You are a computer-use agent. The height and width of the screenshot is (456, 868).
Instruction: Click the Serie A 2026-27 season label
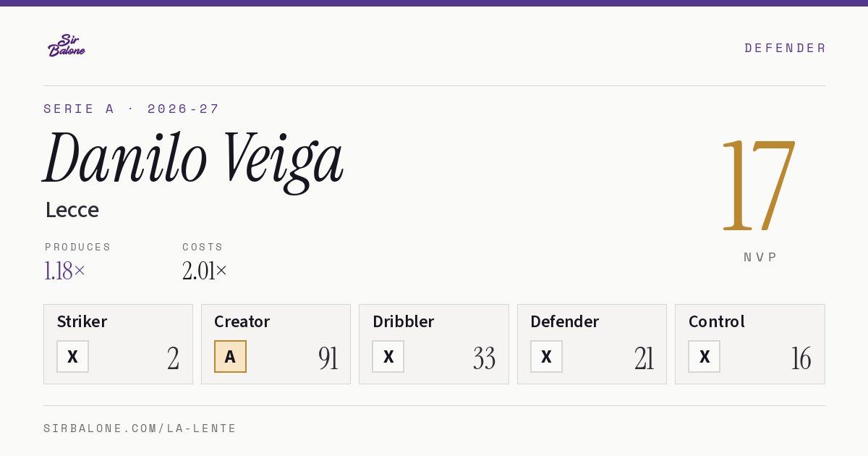132,109
